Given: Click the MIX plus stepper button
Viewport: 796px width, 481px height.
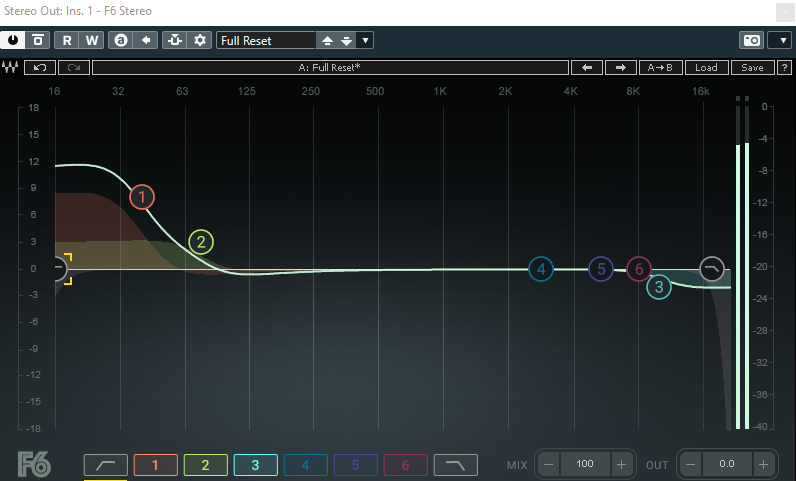Looking at the screenshot, I should point(621,464).
